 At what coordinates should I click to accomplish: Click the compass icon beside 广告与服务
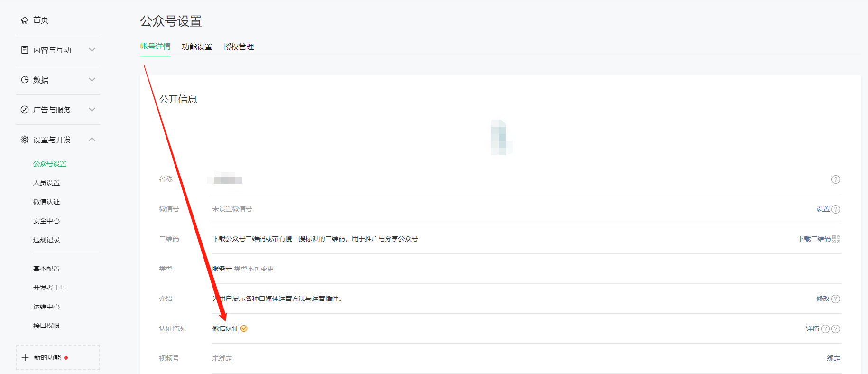(x=25, y=110)
